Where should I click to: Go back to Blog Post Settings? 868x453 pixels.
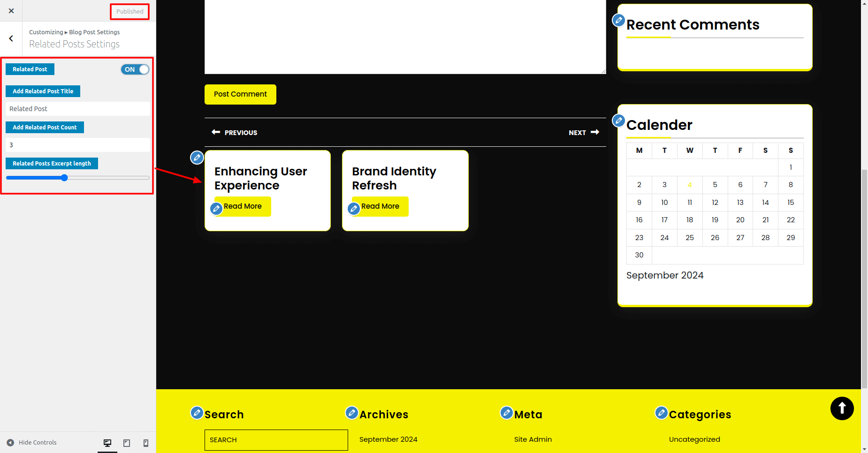pos(11,38)
